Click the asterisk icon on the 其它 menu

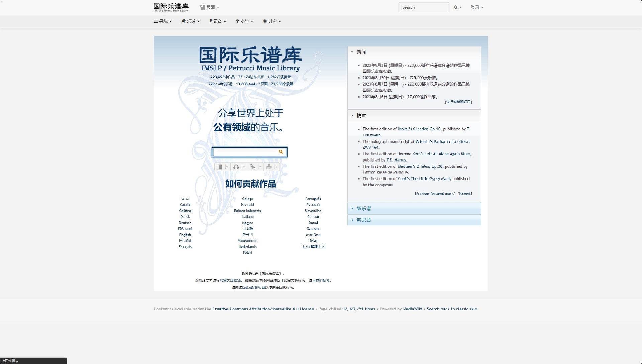point(264,21)
